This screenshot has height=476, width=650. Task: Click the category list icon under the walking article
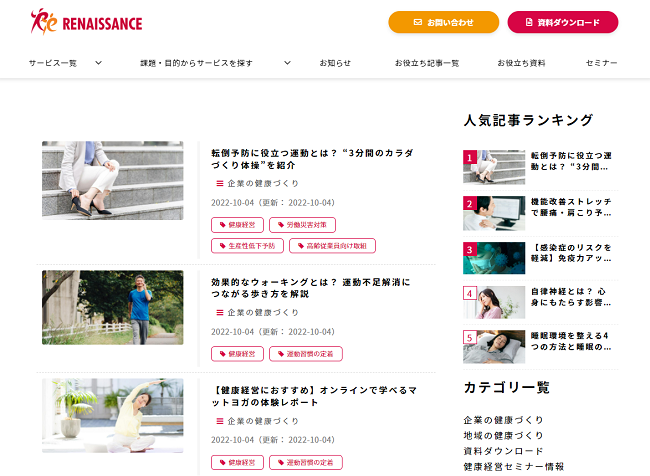click(220, 312)
